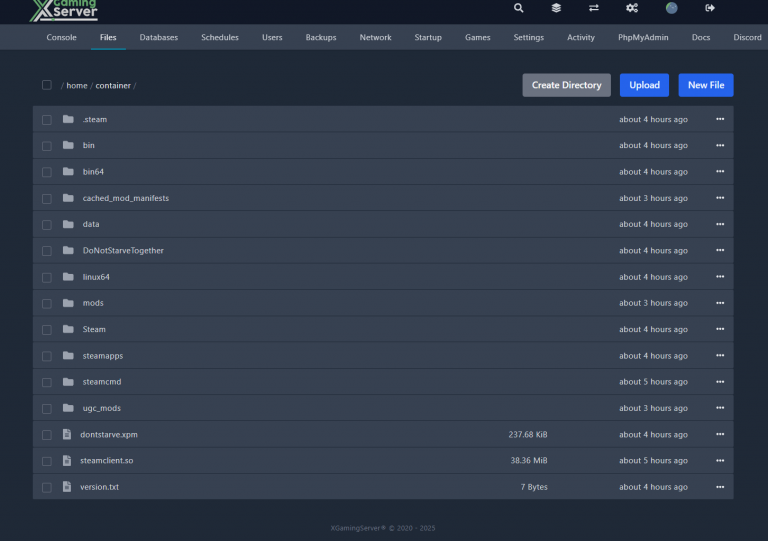Expand actions menu for .steam folder
The image size is (768, 541).
click(x=720, y=120)
